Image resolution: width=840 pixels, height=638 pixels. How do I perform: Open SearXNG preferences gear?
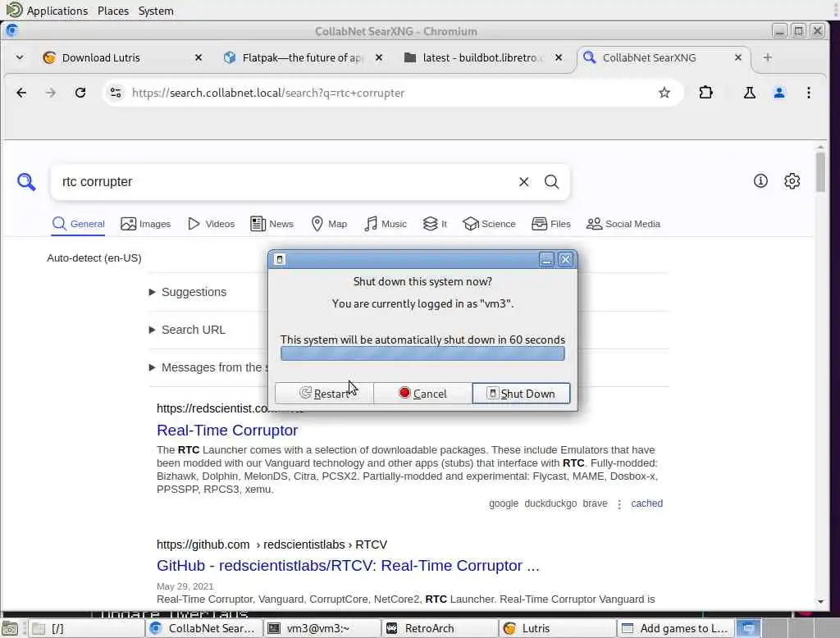pyautogui.click(x=792, y=181)
